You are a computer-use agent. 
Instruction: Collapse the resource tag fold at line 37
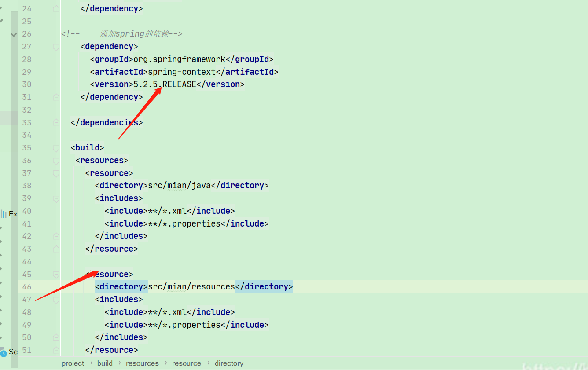click(x=56, y=173)
